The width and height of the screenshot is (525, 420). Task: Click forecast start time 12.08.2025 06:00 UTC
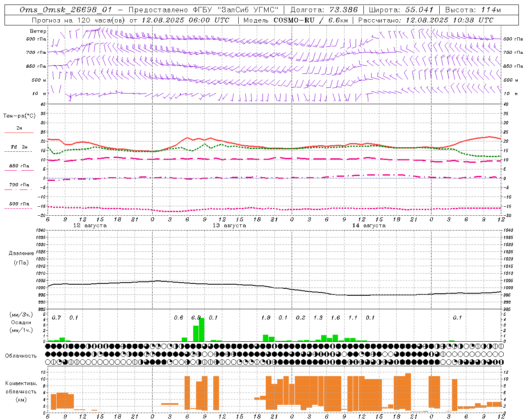(185, 20)
